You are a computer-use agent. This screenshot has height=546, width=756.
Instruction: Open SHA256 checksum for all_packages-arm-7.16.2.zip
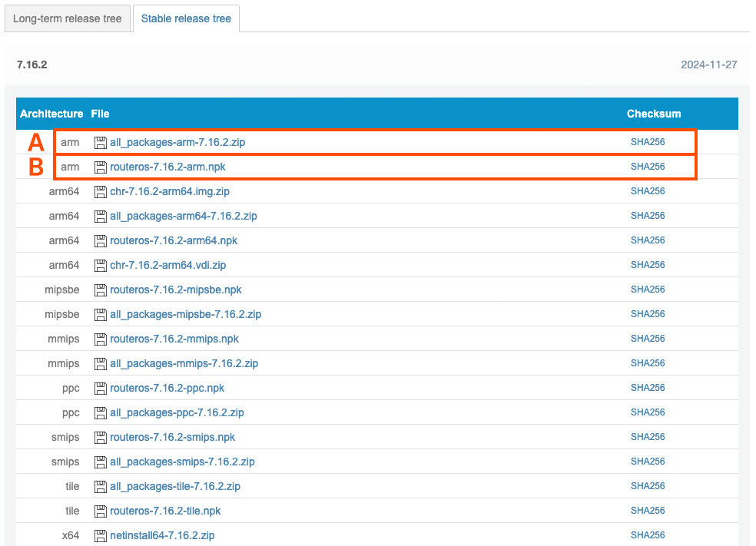pyautogui.click(x=648, y=142)
